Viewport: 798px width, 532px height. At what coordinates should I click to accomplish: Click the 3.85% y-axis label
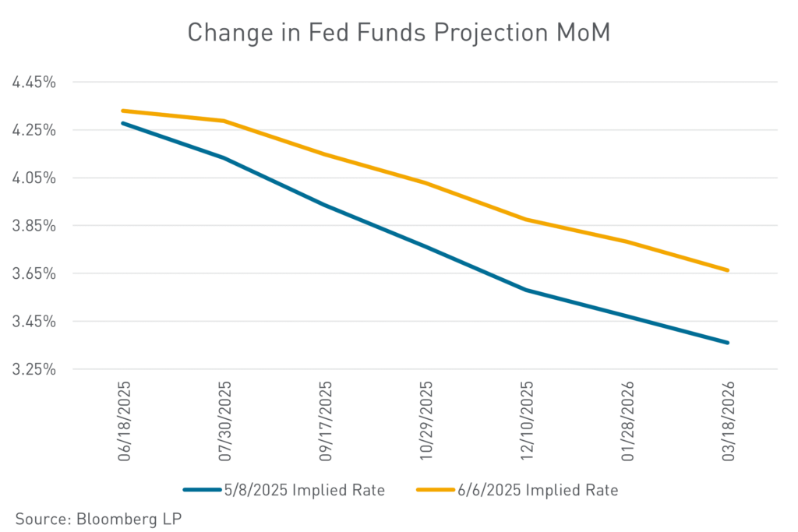(34, 226)
